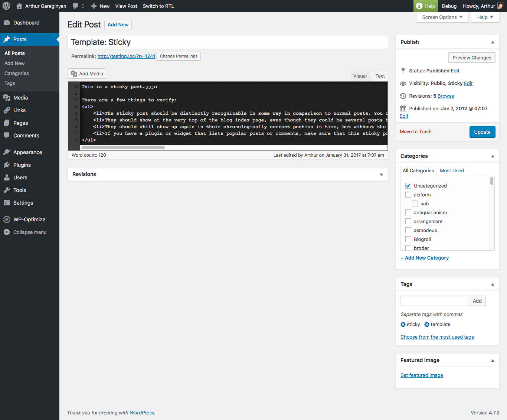
Task: Click Preview Changes button
Action: [472, 58]
